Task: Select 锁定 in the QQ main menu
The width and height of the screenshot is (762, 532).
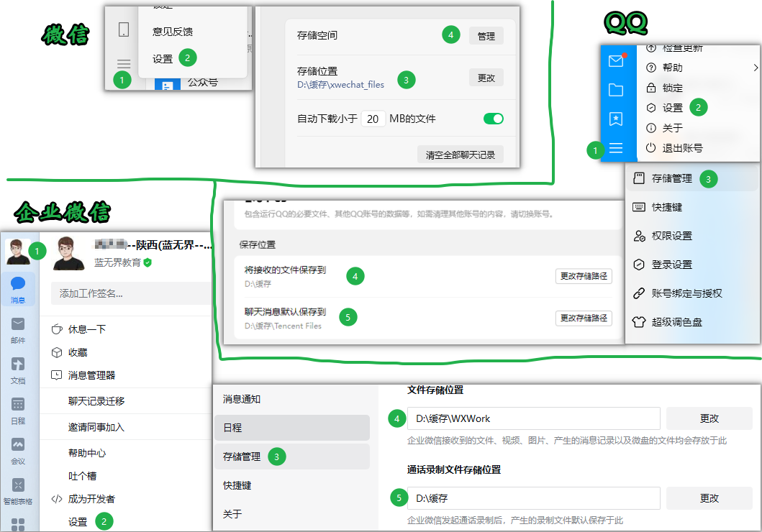Action: pyautogui.click(x=673, y=88)
